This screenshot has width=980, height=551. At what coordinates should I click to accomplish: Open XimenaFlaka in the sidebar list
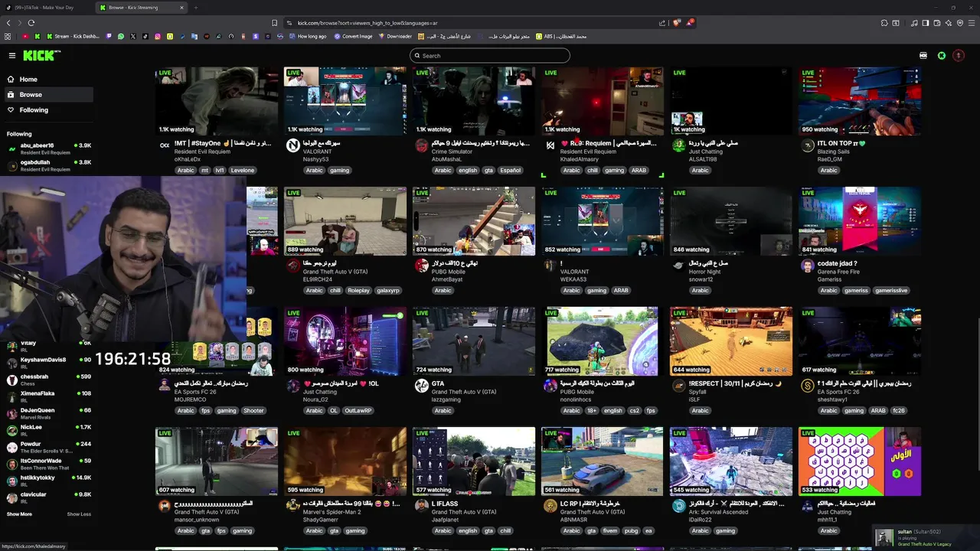(x=47, y=396)
